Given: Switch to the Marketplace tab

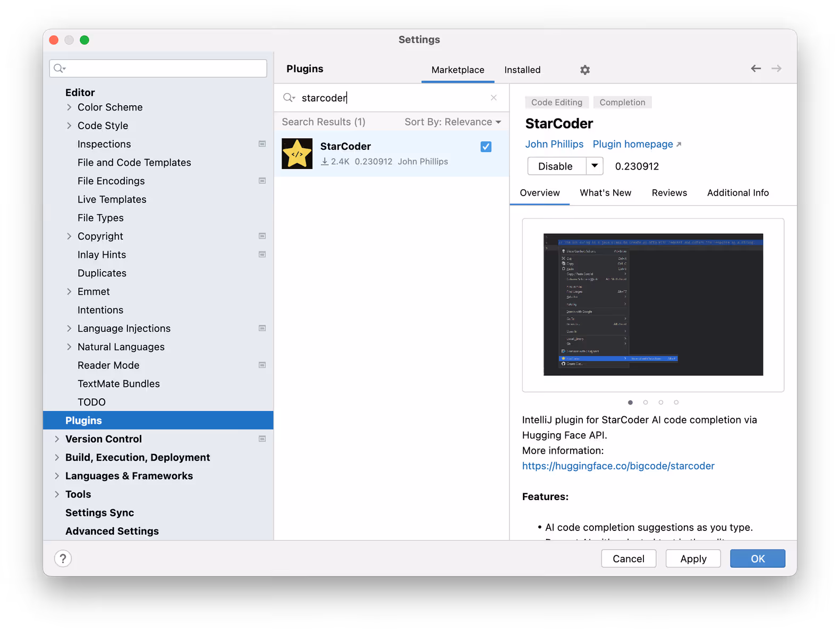Looking at the screenshot, I should point(457,70).
